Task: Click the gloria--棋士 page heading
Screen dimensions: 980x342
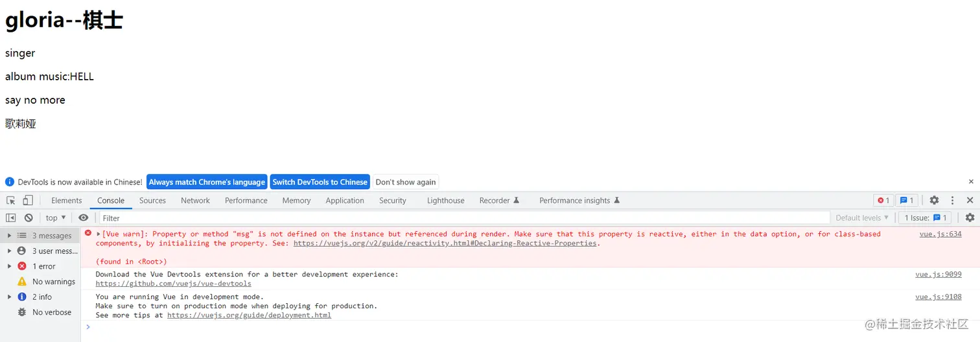Action: pos(64,21)
